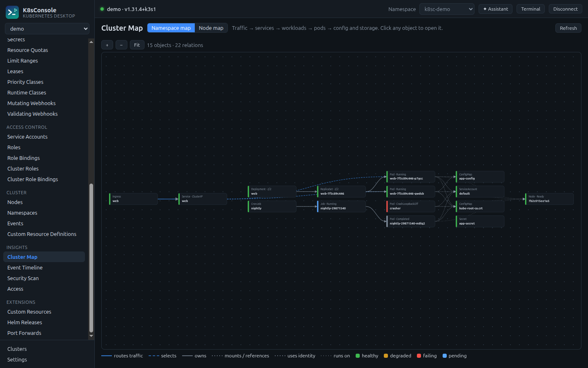Viewport: 588px width, 368px height.
Task: Open Role Bindings in Access Control
Action: click(44, 158)
